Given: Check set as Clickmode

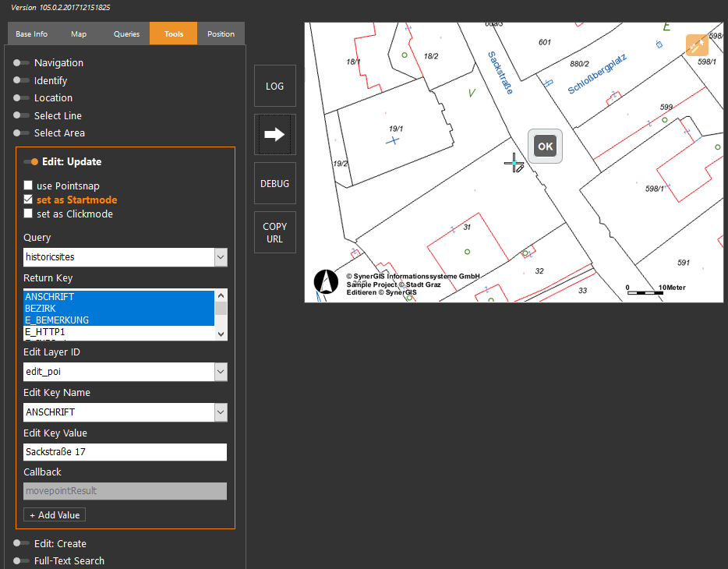Looking at the screenshot, I should (x=27, y=213).
